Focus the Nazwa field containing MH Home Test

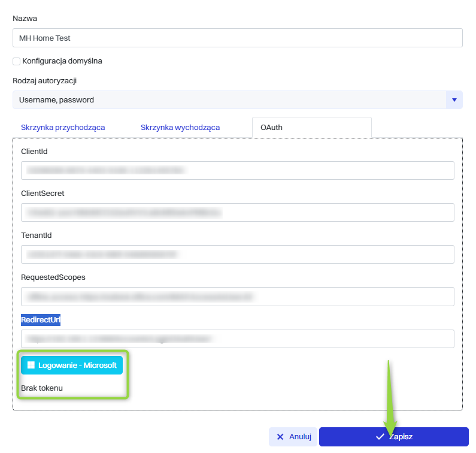(x=237, y=38)
